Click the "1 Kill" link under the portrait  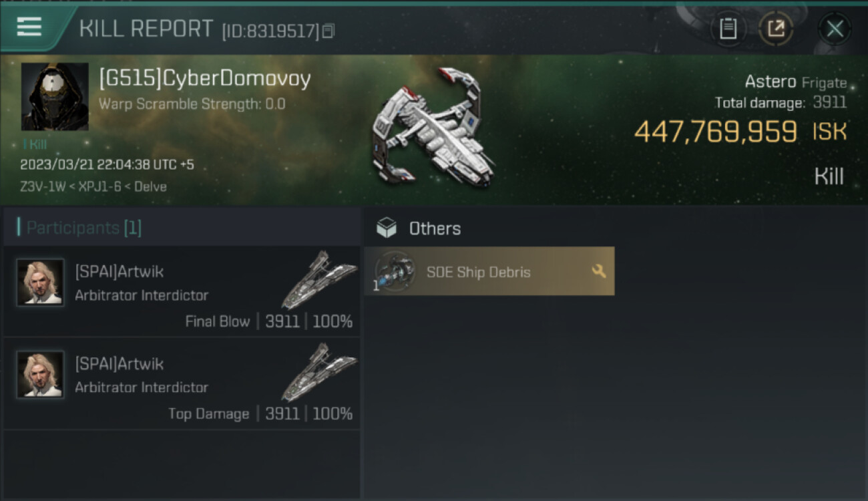[x=35, y=144]
